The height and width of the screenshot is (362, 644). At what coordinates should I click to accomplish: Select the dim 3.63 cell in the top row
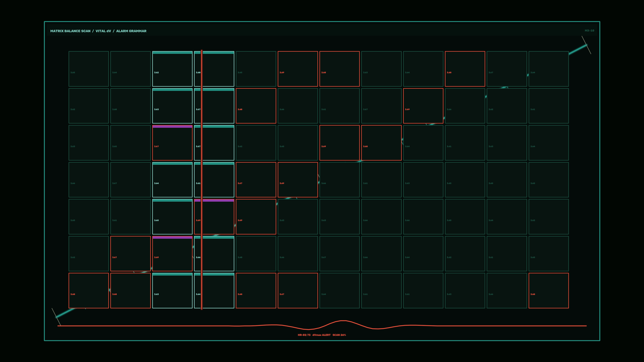tap(381, 69)
